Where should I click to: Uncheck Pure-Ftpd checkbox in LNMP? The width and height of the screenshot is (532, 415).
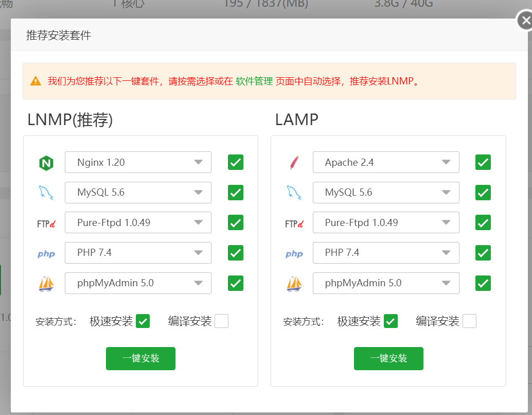(x=236, y=222)
